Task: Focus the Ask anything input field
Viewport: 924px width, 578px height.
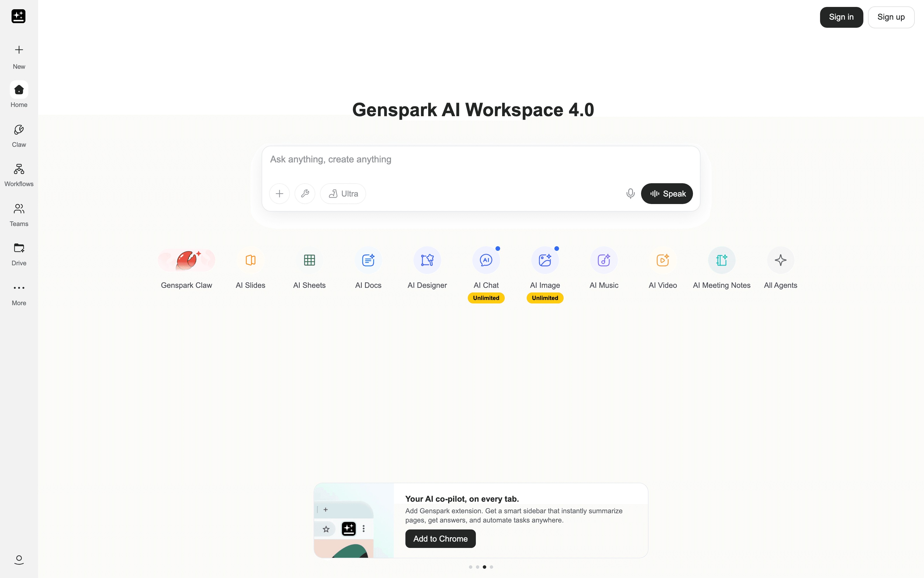Action: click(x=481, y=160)
